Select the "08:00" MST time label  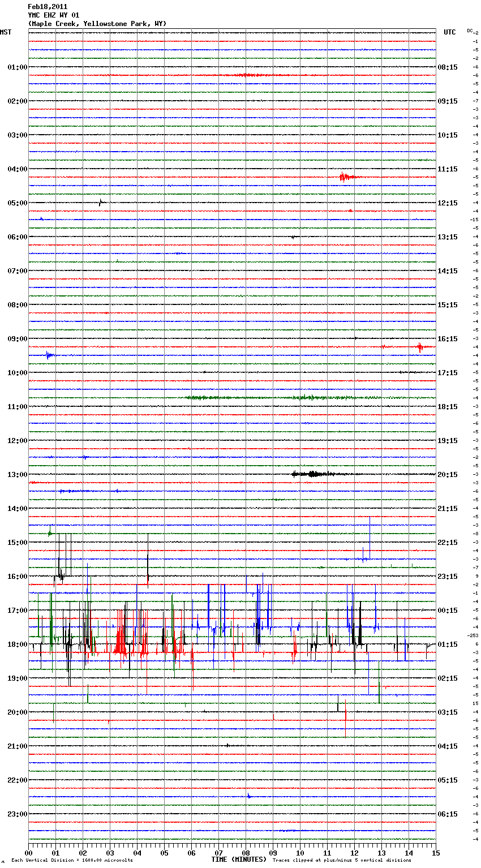point(18,305)
